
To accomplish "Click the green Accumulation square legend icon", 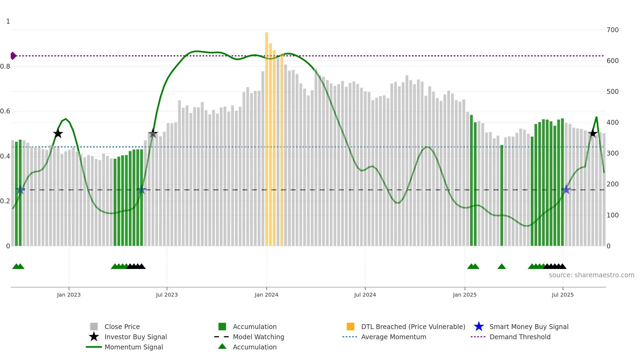I will (x=222, y=326).
